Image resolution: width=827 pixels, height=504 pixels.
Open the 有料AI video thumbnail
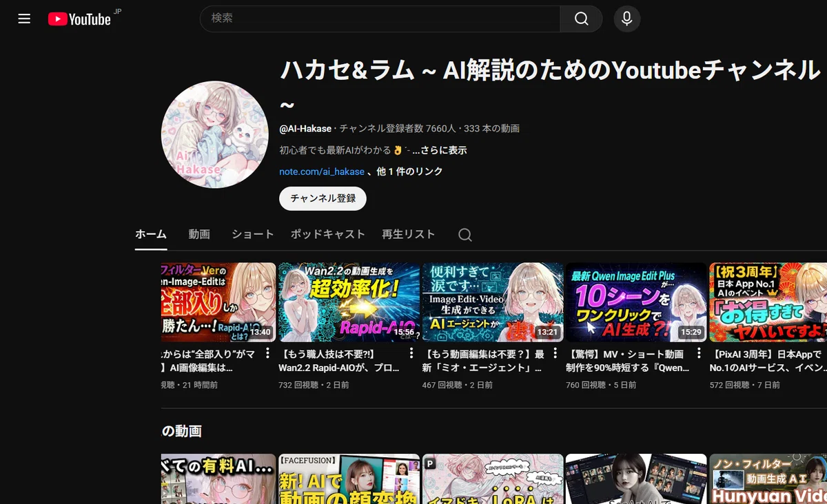tap(218, 479)
